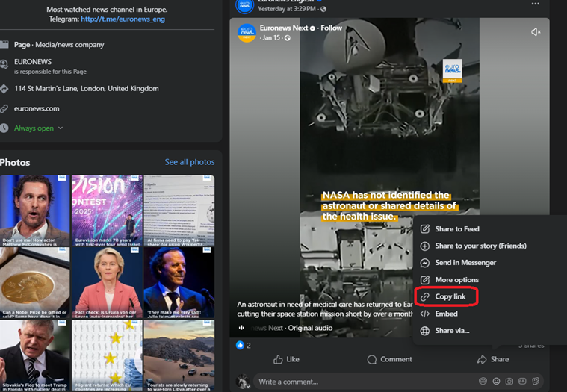567x392 pixels.
Task: Unmute the video with the speaker icon
Action: pyautogui.click(x=536, y=31)
